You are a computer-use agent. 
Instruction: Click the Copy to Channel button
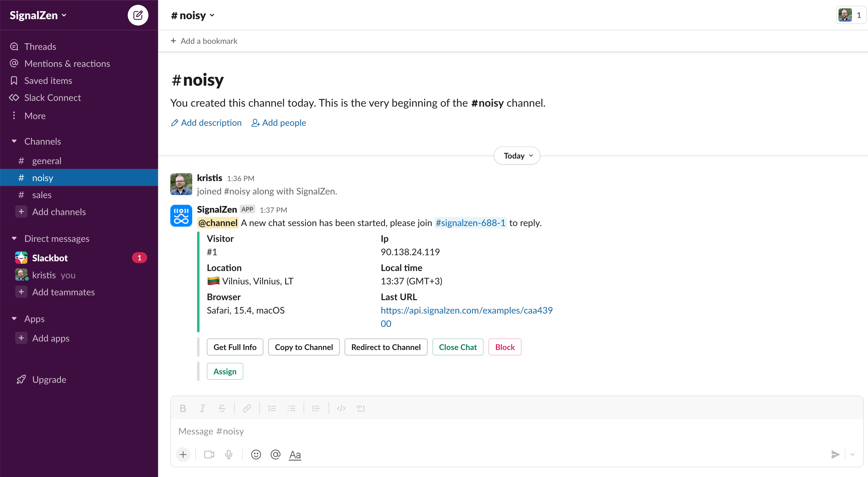[x=304, y=347]
